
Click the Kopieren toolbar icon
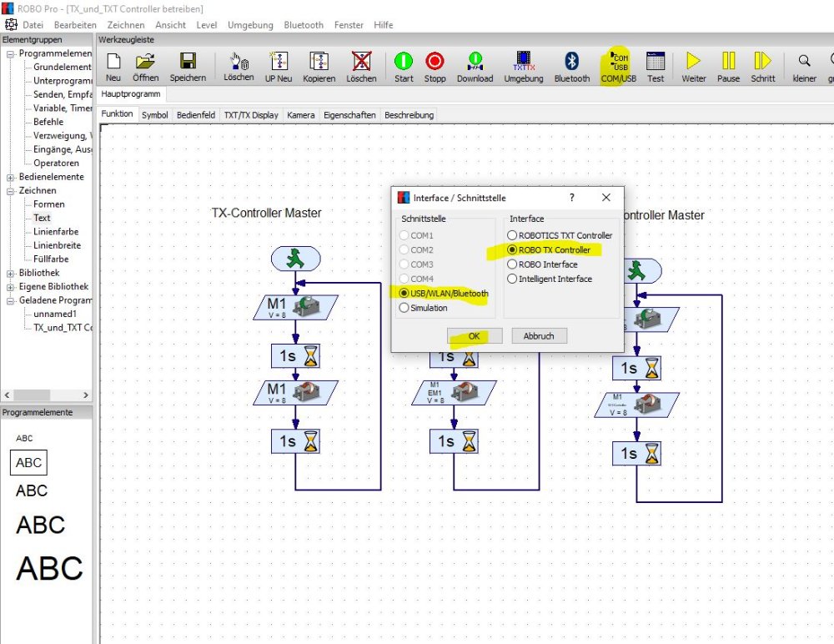[x=319, y=67]
